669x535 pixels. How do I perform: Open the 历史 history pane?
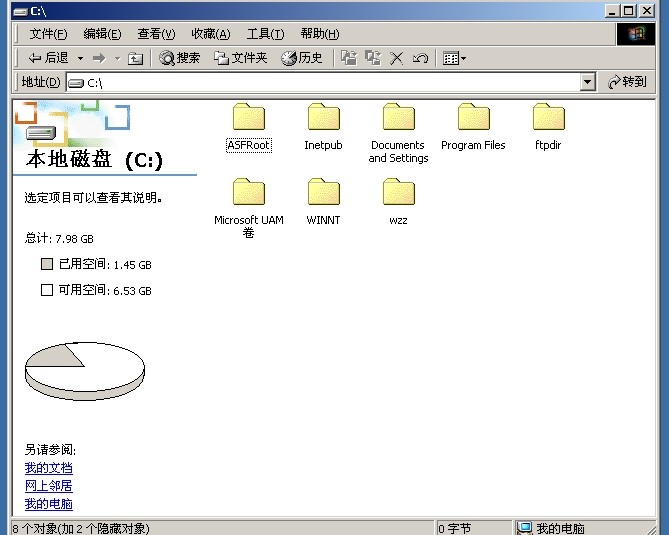point(302,58)
